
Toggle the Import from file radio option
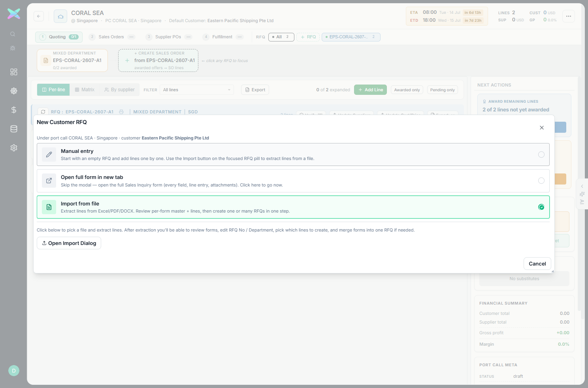(541, 207)
